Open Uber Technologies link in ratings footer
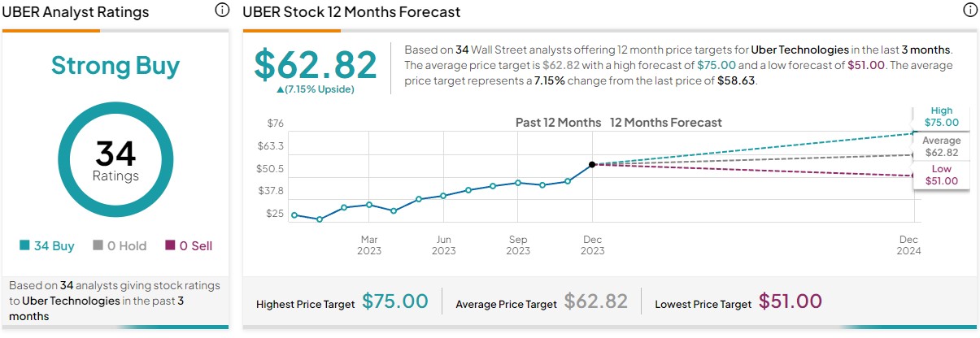 [71, 301]
